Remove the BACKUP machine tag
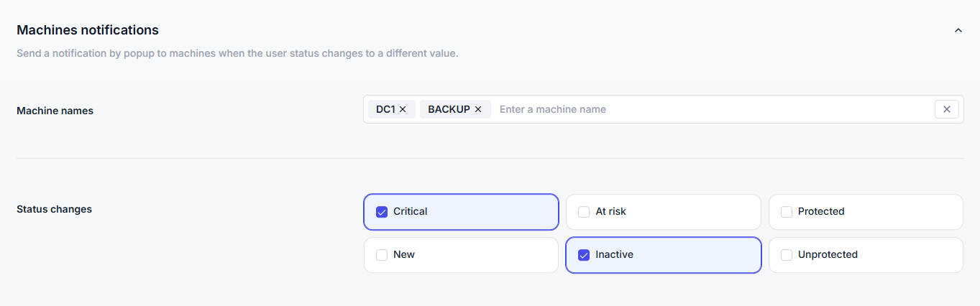 pyautogui.click(x=478, y=109)
